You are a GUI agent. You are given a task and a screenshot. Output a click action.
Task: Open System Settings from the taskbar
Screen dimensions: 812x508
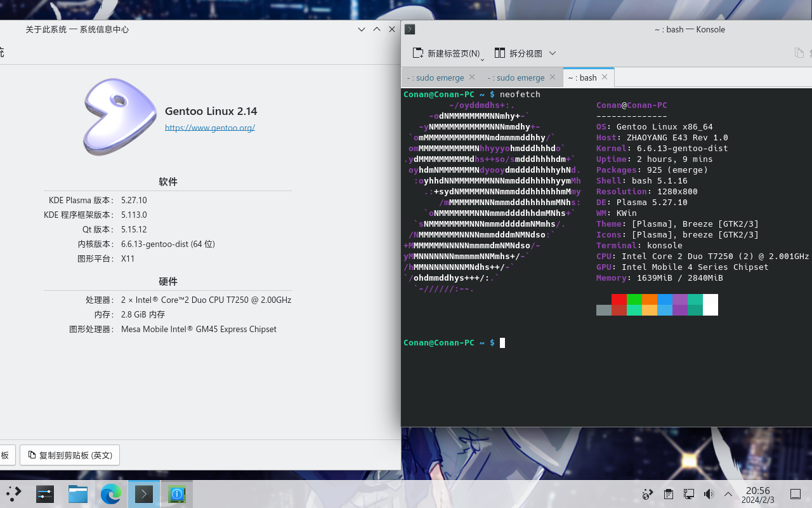click(45, 493)
